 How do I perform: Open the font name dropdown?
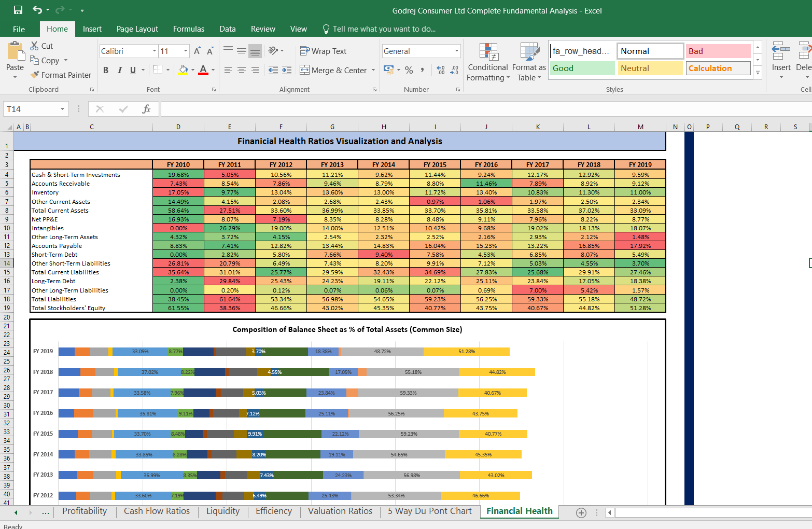155,51
